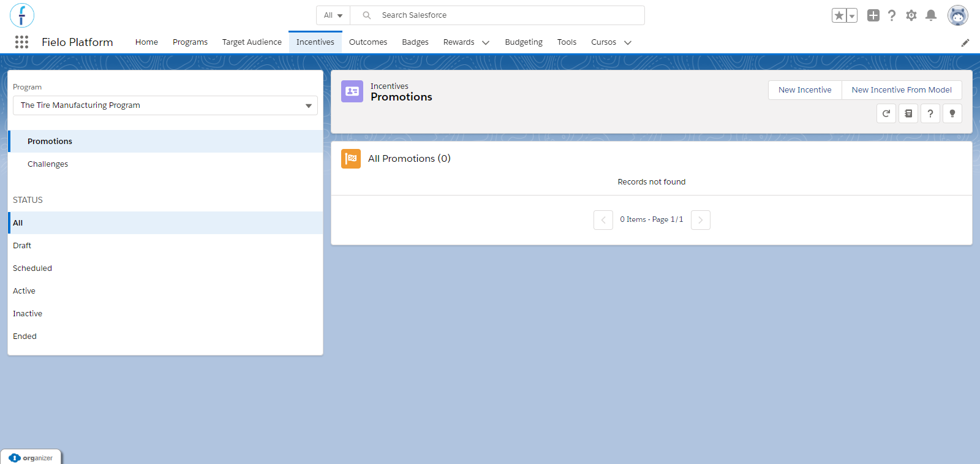The image size is (980, 464).
Task: Go to next page of promotions
Action: pyautogui.click(x=701, y=220)
